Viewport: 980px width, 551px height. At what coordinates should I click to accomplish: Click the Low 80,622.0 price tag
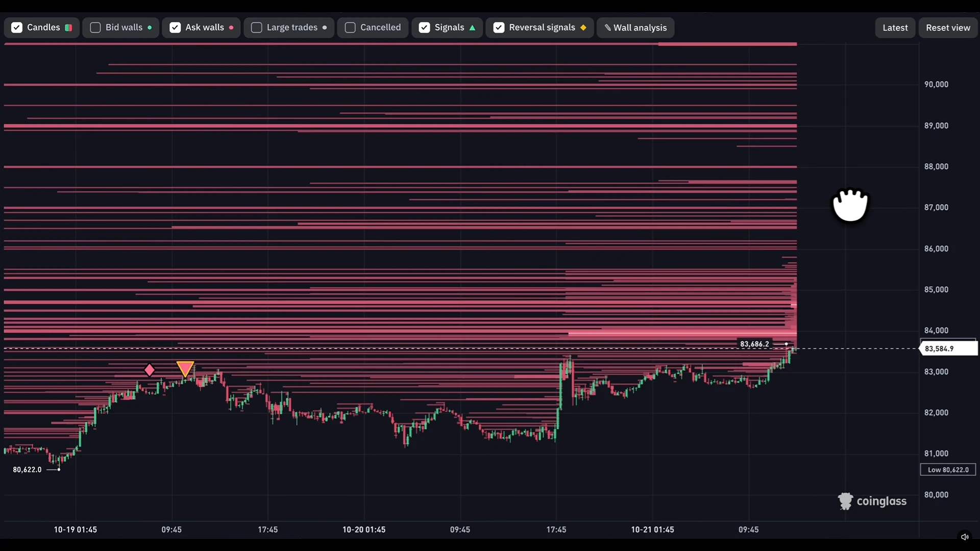[x=948, y=470]
